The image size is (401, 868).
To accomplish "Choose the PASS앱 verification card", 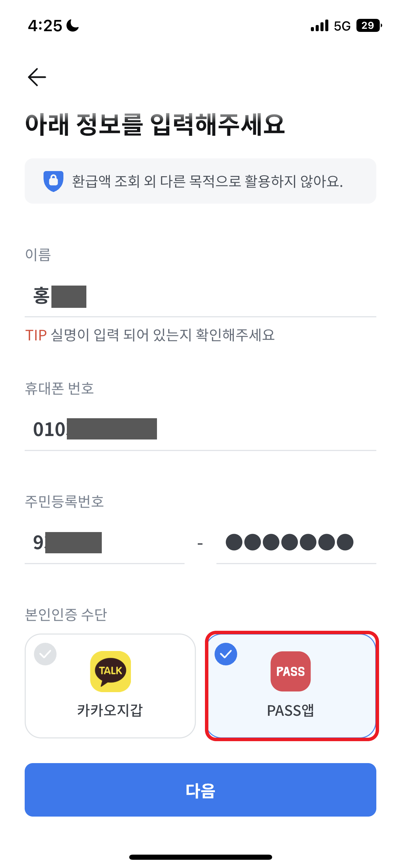I will coord(292,686).
